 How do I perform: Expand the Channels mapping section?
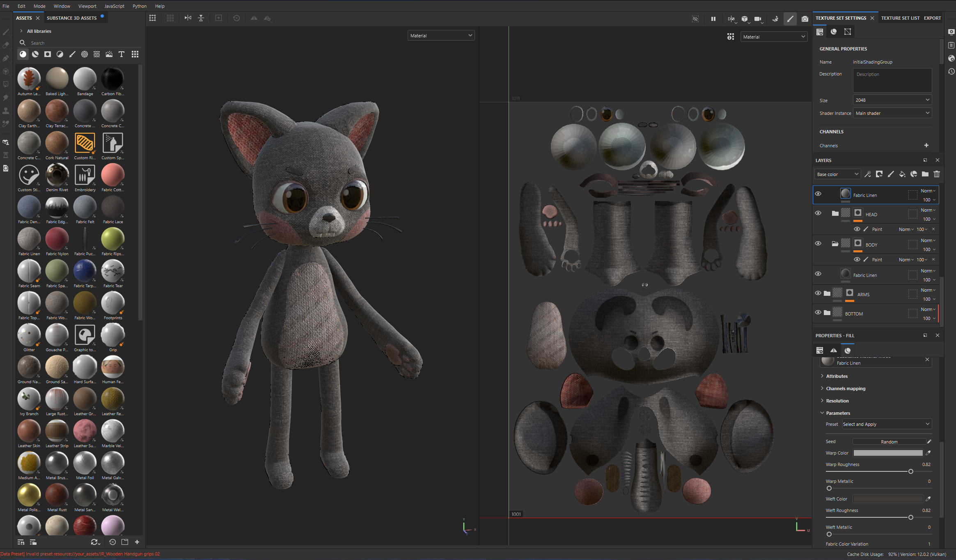pos(845,389)
